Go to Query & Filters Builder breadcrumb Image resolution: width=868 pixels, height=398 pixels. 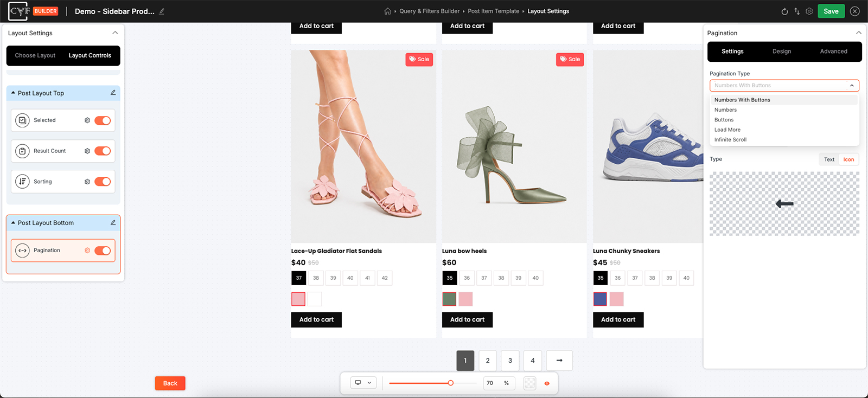click(x=430, y=11)
